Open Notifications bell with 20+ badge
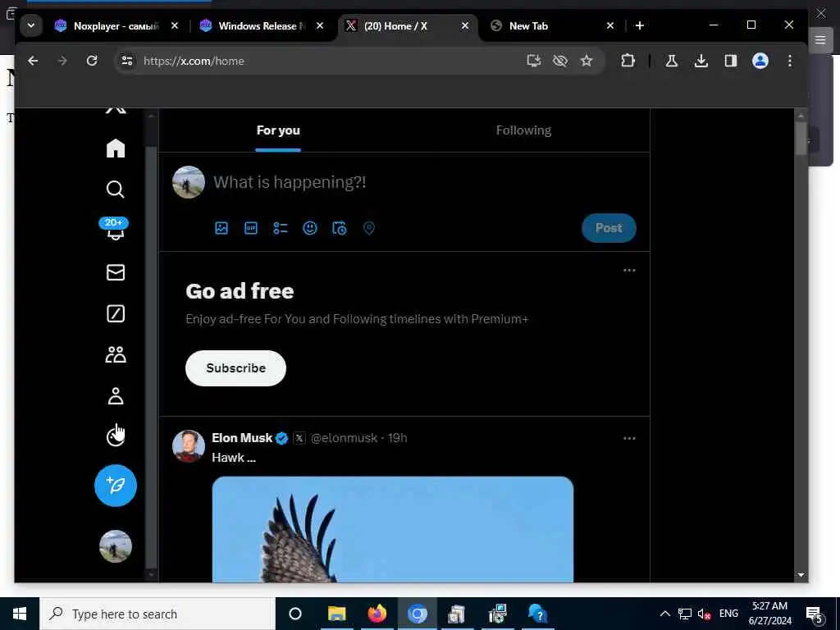Image resolution: width=840 pixels, height=630 pixels. [115, 230]
